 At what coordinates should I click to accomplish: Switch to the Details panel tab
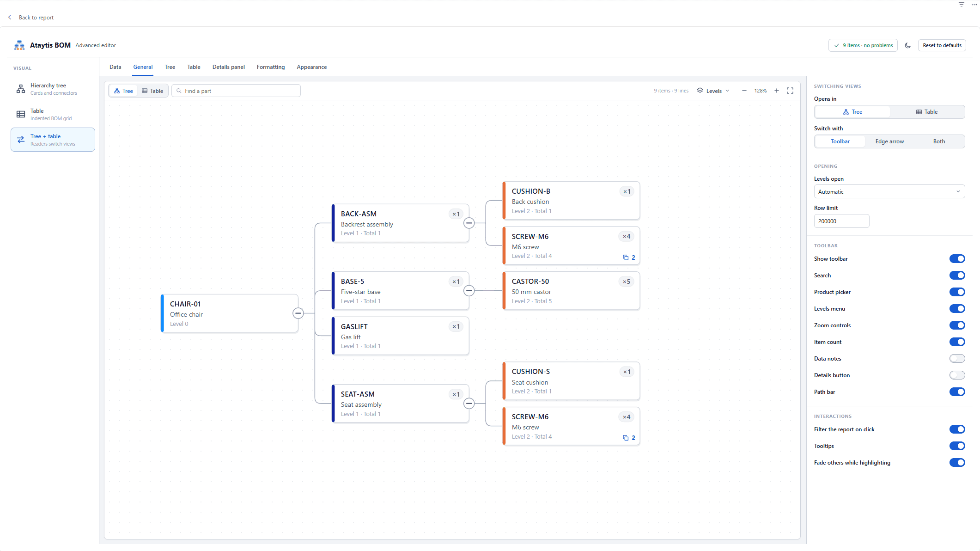click(x=229, y=67)
